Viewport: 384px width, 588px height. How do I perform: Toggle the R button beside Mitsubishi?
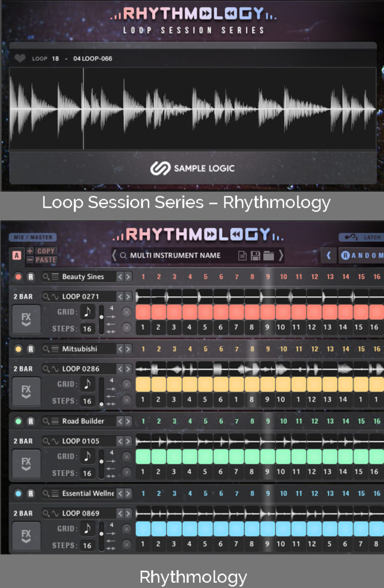[x=31, y=349]
